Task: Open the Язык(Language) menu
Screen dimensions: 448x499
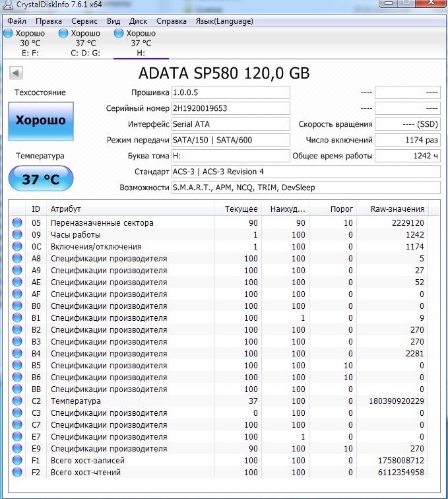Action: (x=224, y=21)
